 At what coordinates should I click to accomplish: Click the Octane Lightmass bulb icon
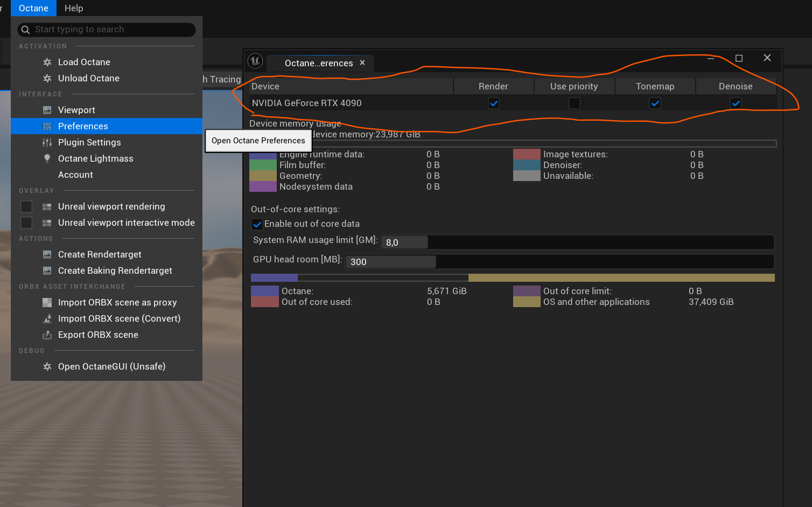pos(47,158)
